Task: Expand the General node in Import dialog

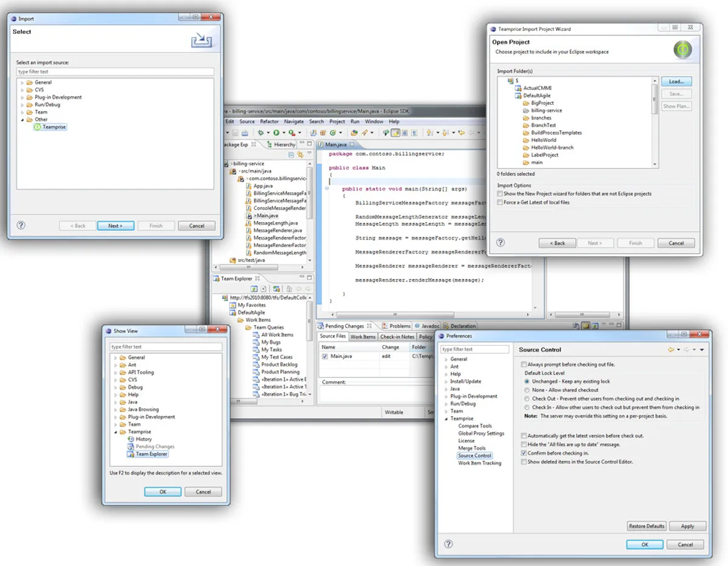Action: tap(22, 83)
